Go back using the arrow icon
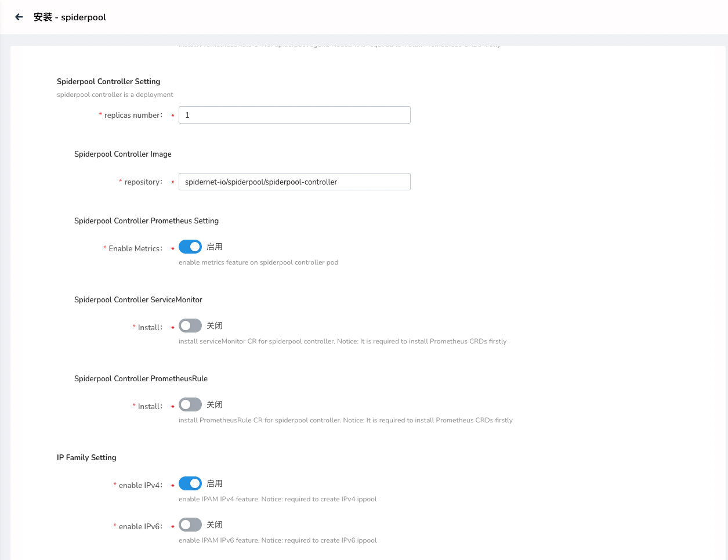 (19, 17)
